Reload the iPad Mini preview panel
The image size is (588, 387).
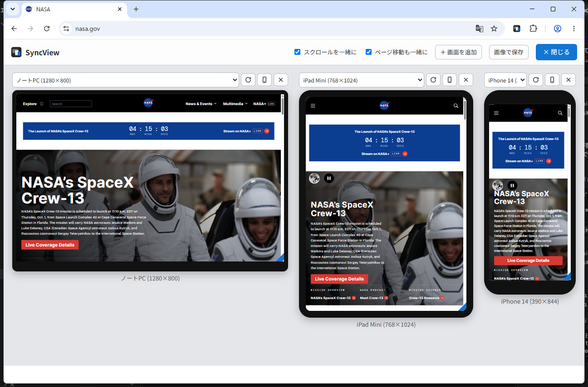[x=433, y=80]
